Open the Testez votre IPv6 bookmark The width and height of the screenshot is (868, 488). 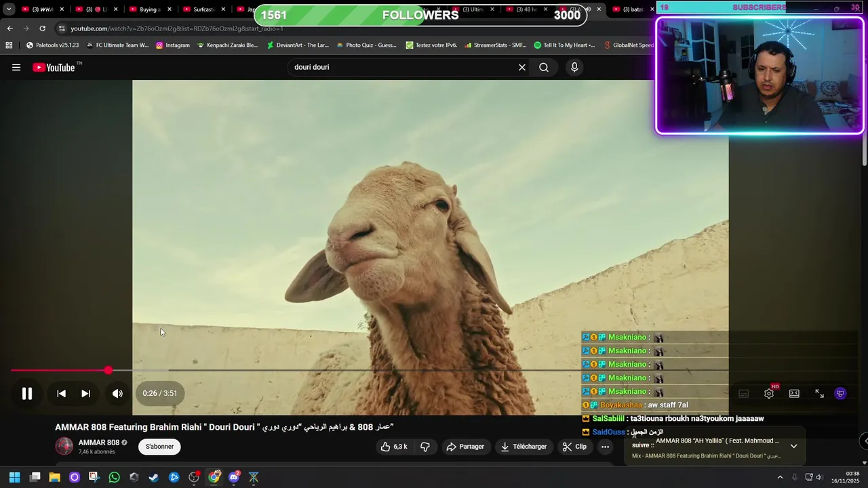(x=431, y=45)
